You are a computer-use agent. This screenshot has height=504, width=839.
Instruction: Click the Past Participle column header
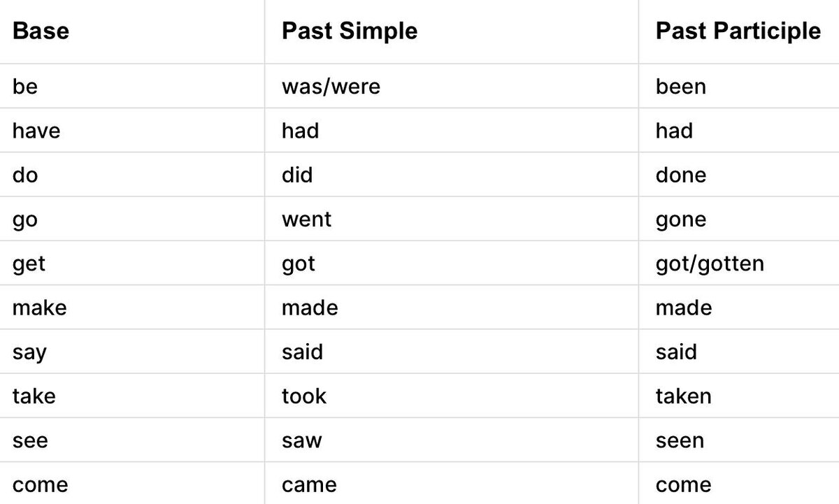pyautogui.click(x=738, y=31)
